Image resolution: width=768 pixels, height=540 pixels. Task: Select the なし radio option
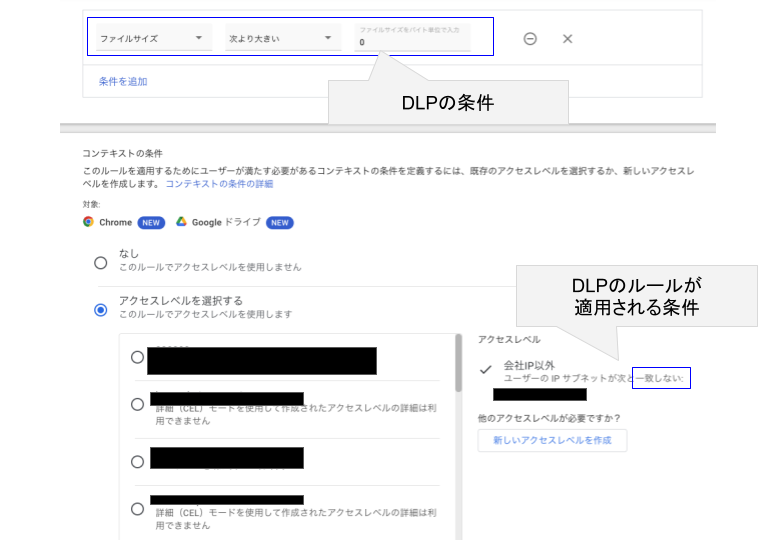[100, 263]
